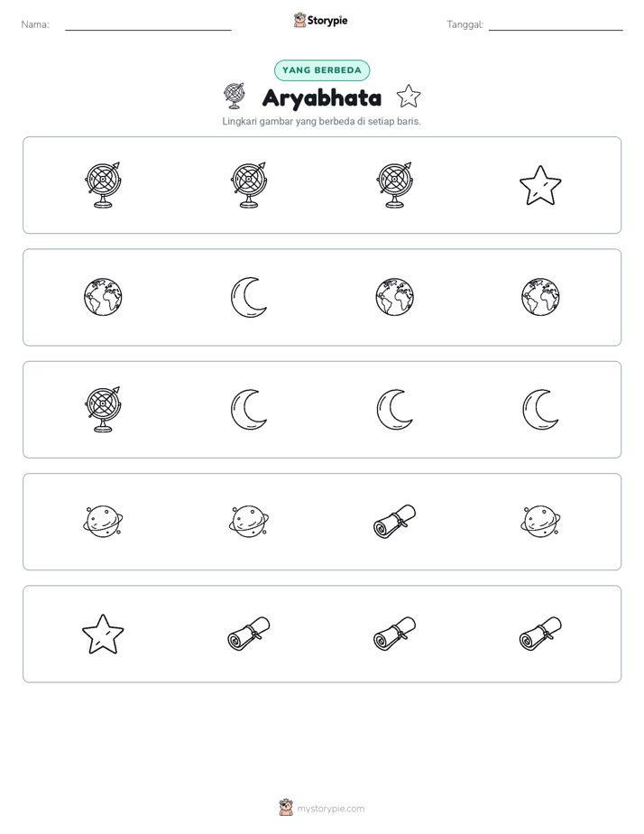Screen dimensions: 644x834
Task: Click the first armillary globe in row one
Action: [x=103, y=184]
